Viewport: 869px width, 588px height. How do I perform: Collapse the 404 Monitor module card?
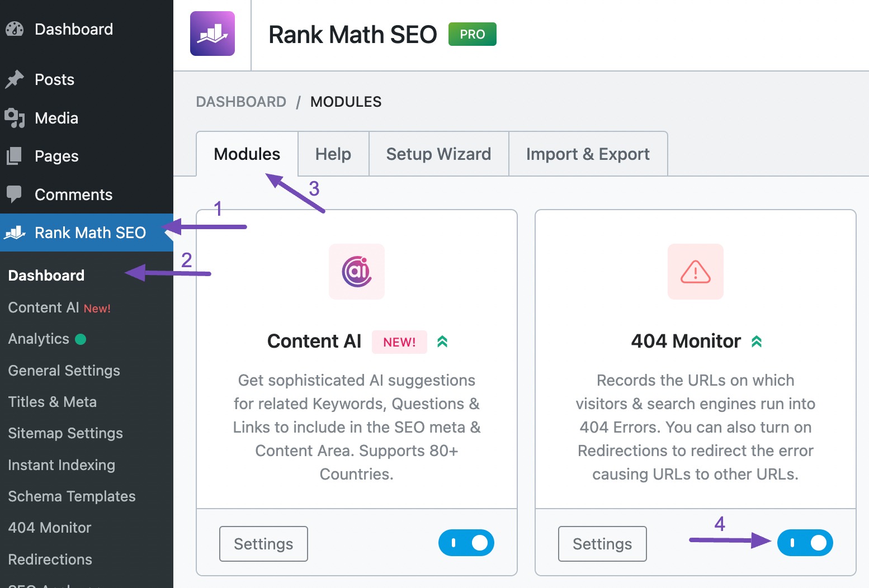[x=757, y=340]
